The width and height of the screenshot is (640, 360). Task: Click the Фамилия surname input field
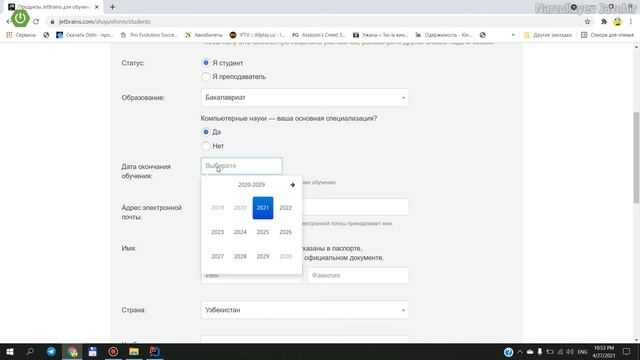tap(358, 276)
